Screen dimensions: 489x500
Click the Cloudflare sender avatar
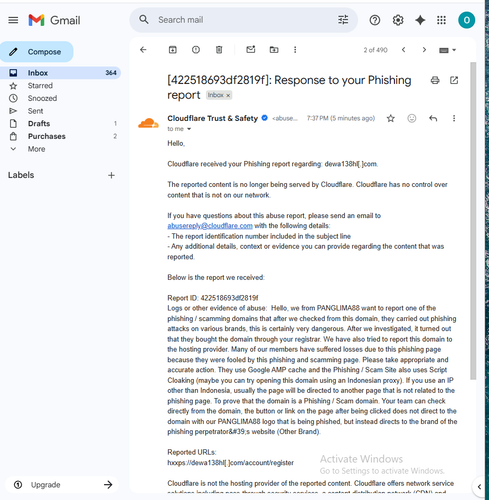(x=148, y=123)
